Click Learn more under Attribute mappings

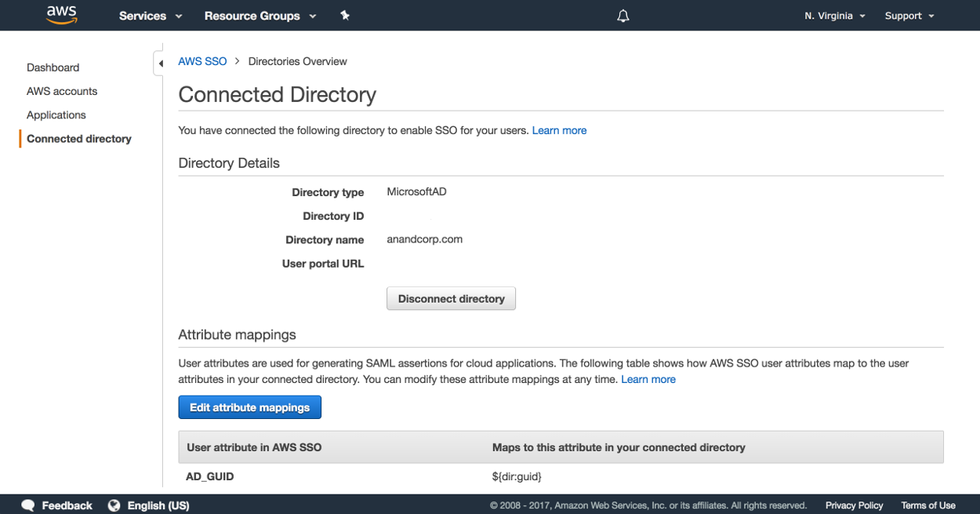click(648, 379)
